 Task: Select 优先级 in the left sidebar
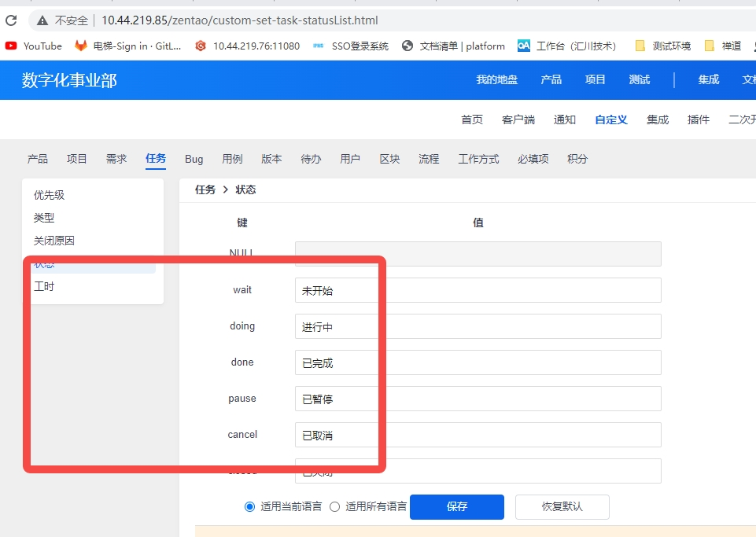point(49,195)
